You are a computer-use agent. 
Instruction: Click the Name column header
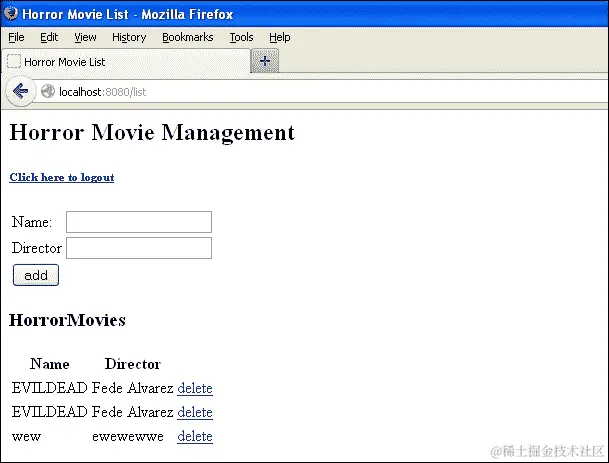point(50,364)
